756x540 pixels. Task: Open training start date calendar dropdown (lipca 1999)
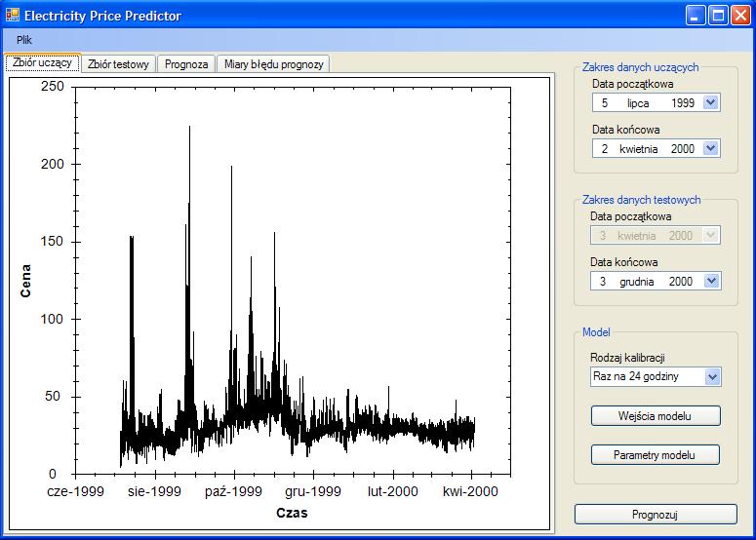pos(711,102)
